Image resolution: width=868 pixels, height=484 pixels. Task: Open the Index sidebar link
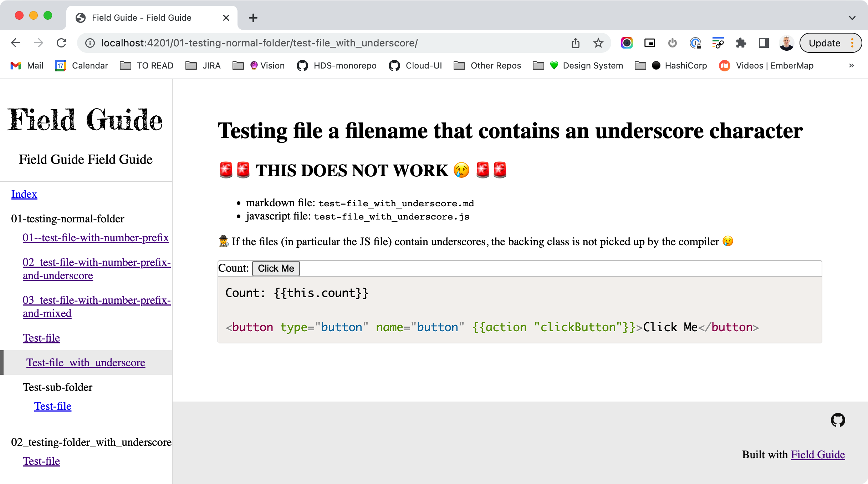pos(24,194)
